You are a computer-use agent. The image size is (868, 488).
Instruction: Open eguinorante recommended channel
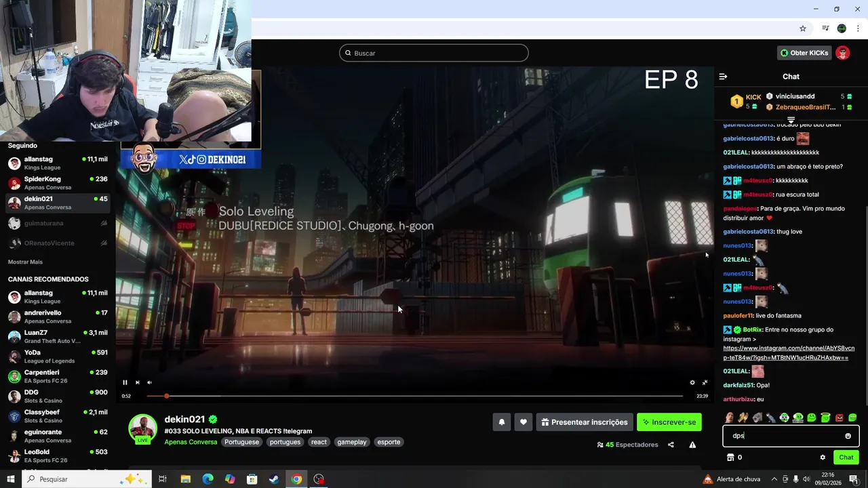58,436
